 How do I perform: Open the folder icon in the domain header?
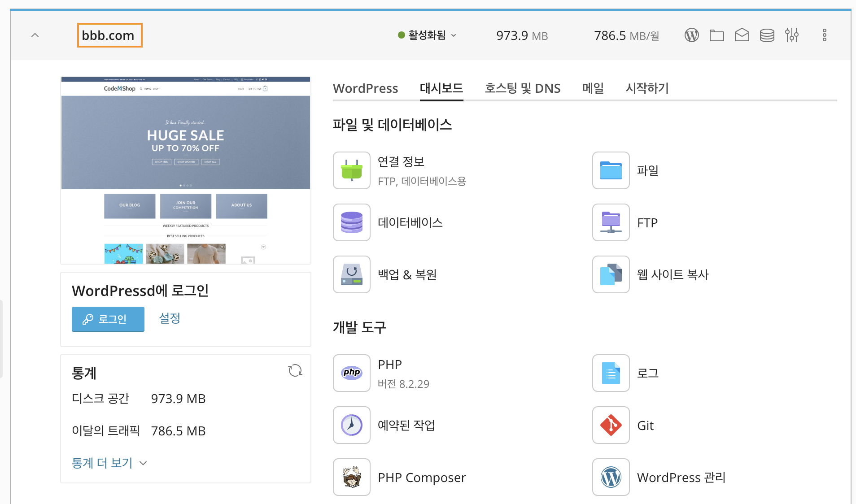click(x=716, y=35)
